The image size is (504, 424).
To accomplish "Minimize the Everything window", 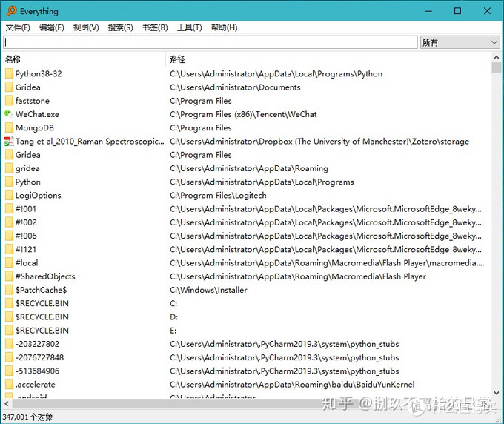I will click(x=428, y=11).
